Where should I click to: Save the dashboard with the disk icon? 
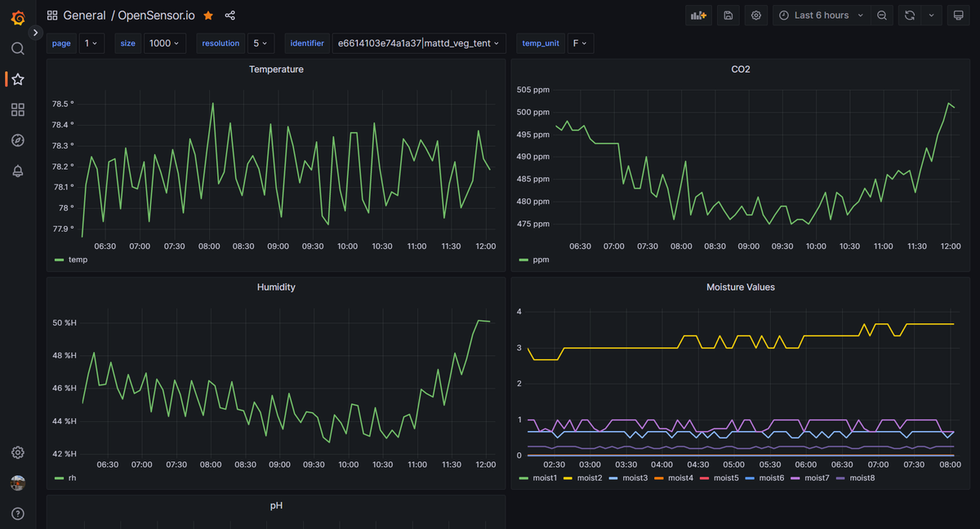tap(728, 16)
